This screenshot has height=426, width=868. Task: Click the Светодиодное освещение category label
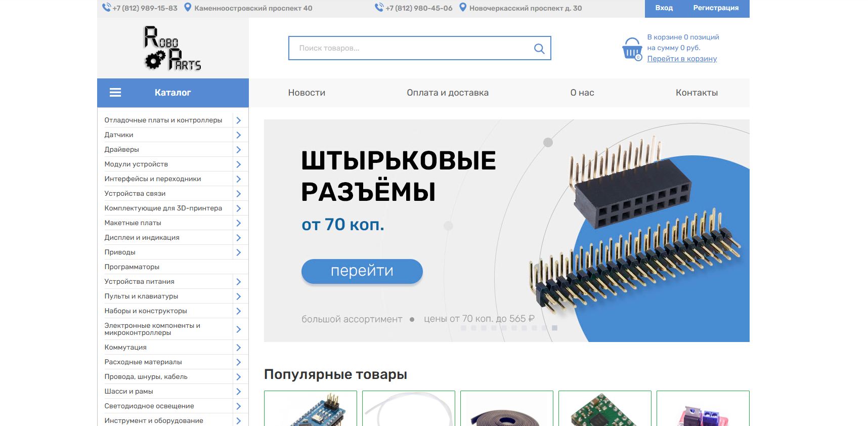pyautogui.click(x=149, y=406)
